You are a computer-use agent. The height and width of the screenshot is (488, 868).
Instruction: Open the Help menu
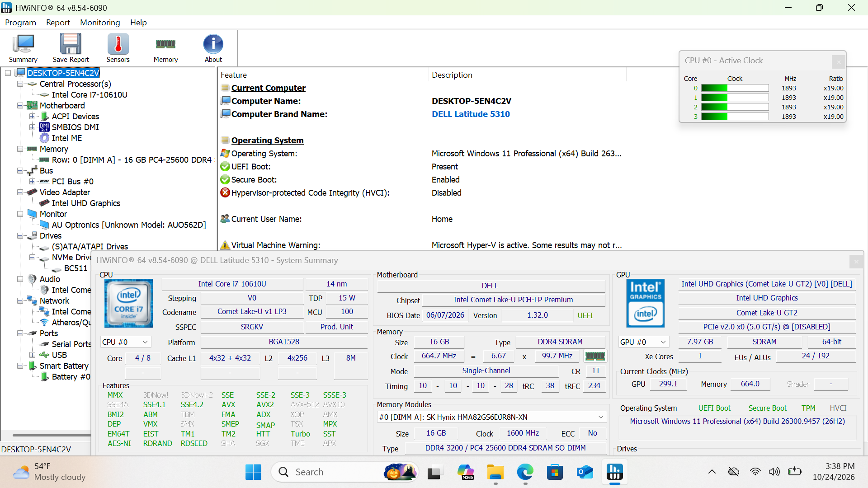click(x=138, y=23)
